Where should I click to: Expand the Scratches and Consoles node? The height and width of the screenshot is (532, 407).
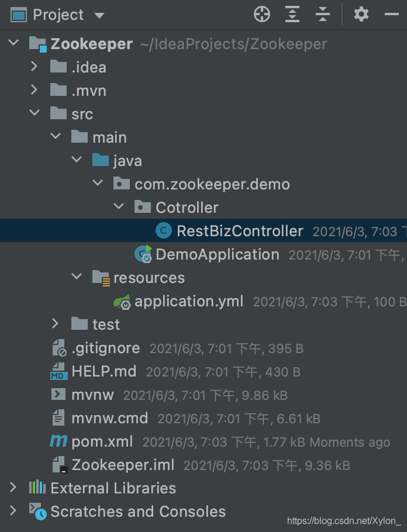tap(13, 511)
